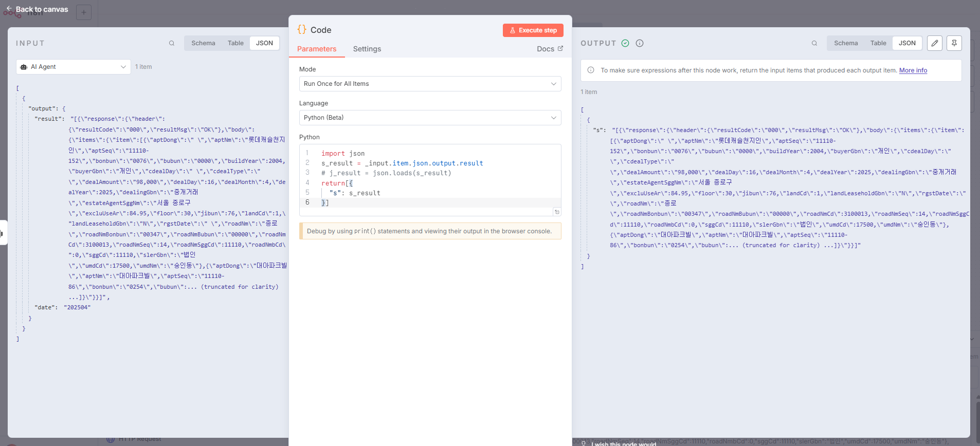The image size is (980, 446).
Task: Open the AI Agent node dropdown
Action: click(74, 67)
